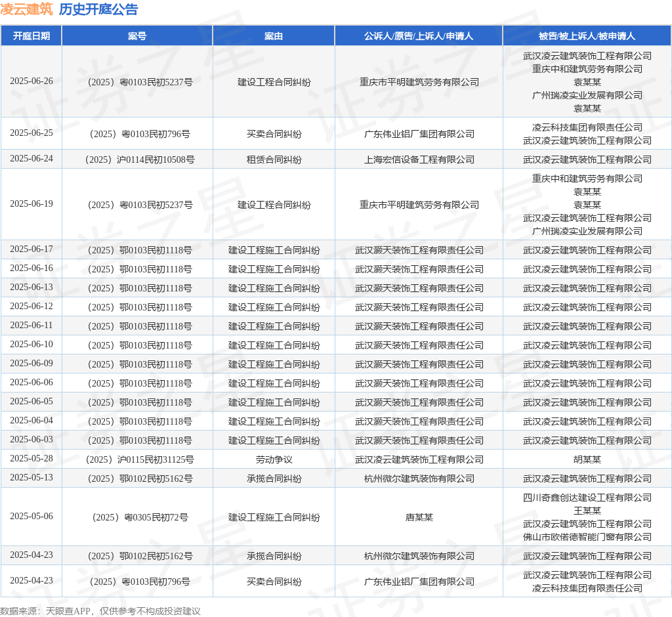Click the date cell 2025-05-06
672x617 pixels.
point(31,516)
